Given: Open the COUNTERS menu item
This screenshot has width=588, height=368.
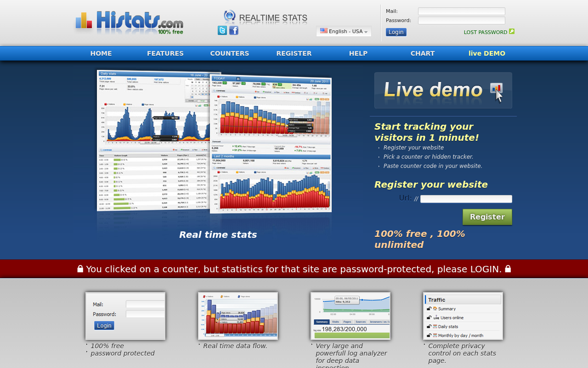Looking at the screenshot, I should click(230, 53).
